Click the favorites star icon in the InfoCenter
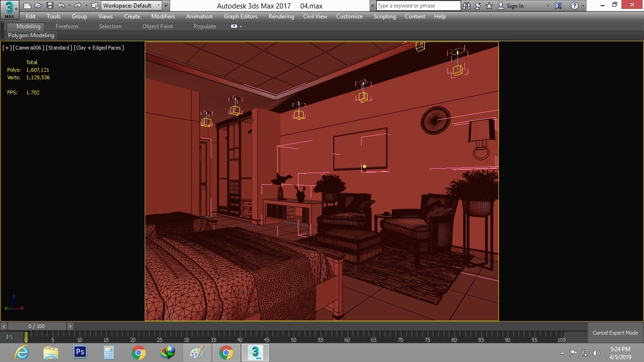The height and width of the screenshot is (362, 644). (x=489, y=6)
